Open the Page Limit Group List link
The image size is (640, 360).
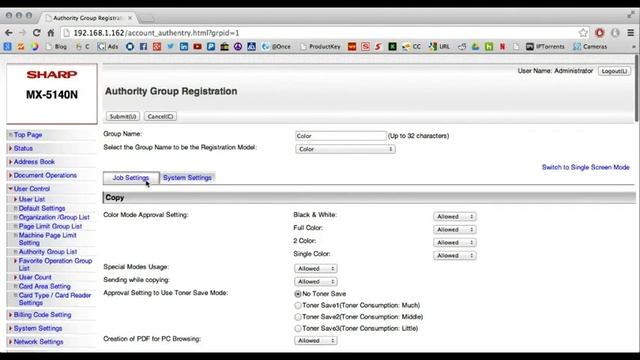click(x=50, y=226)
